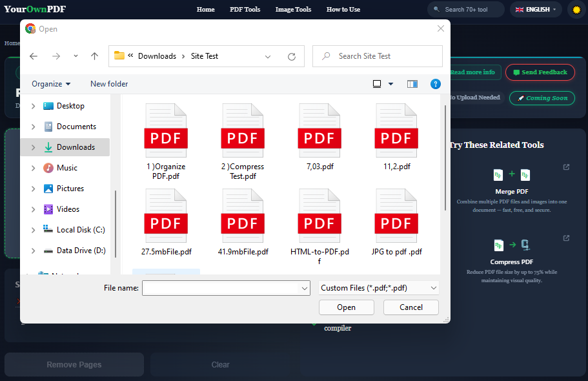Open the Organize menu

(x=51, y=84)
